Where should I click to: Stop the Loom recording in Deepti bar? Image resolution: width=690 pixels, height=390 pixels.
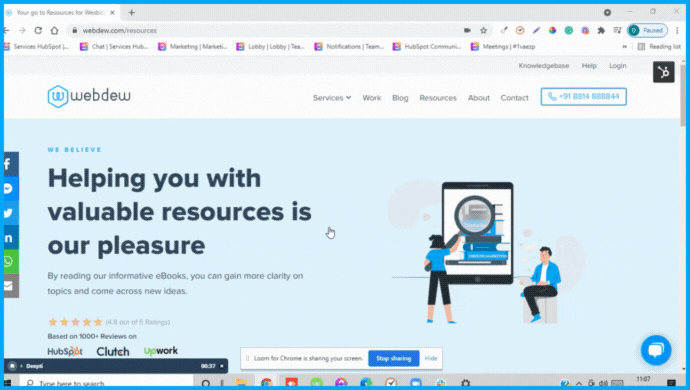[x=12, y=366]
